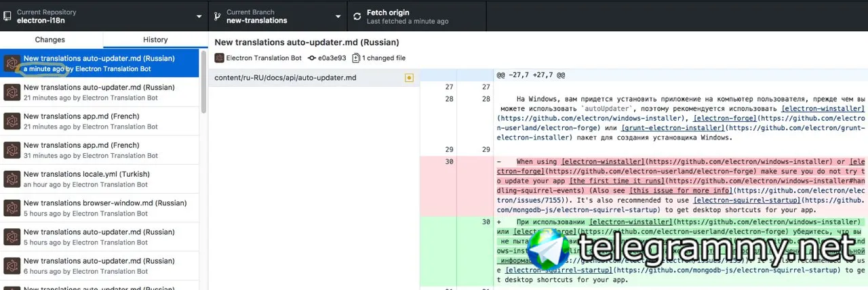Click the Electron Translation Bot avatar in commit header
Viewport: 868px width, 290px height.
[x=219, y=58]
